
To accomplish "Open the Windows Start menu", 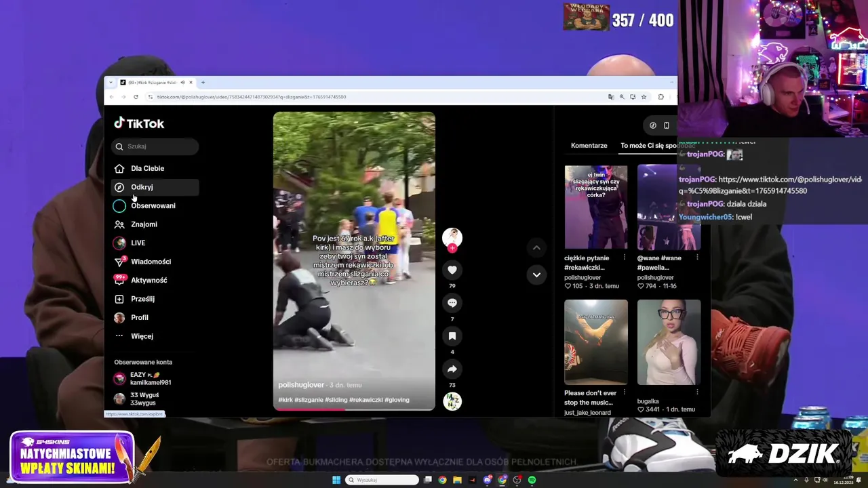I will click(x=336, y=480).
